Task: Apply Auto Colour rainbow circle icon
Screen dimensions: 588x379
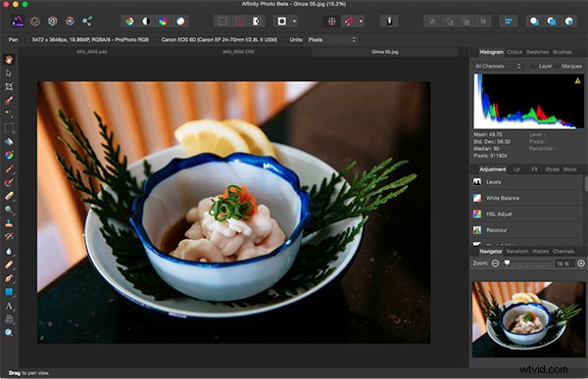Action: pos(163,22)
